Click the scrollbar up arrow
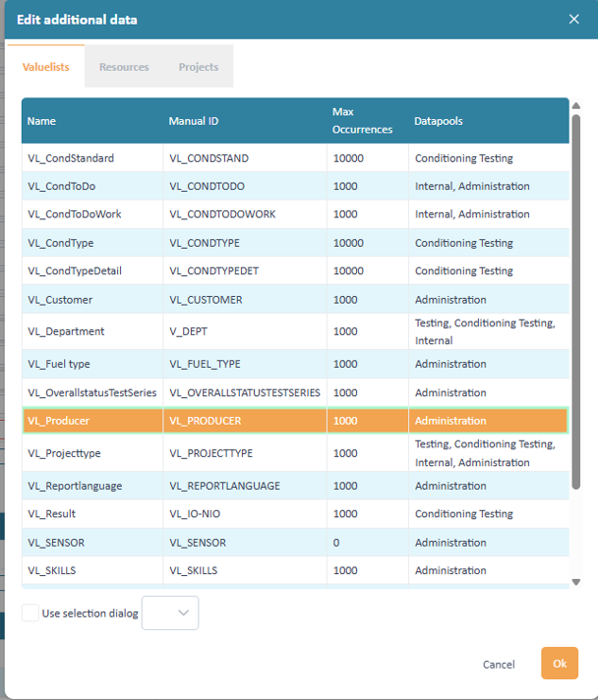Screen dimensions: 598x700 tap(576, 106)
